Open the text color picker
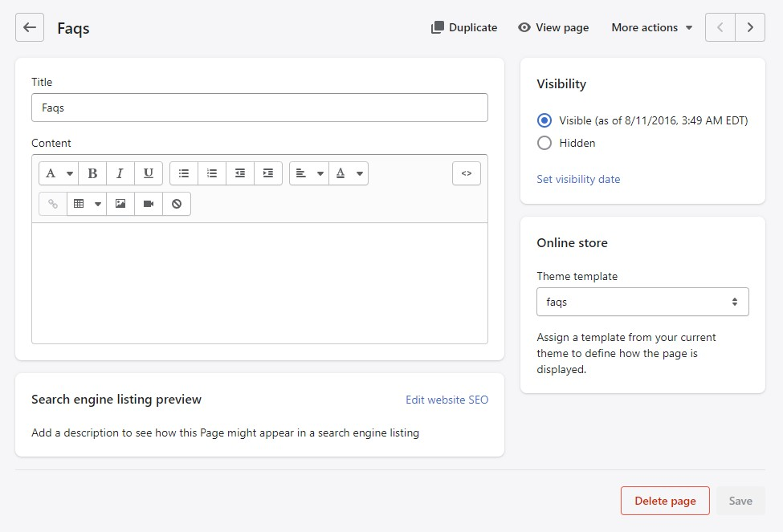 [x=349, y=173]
